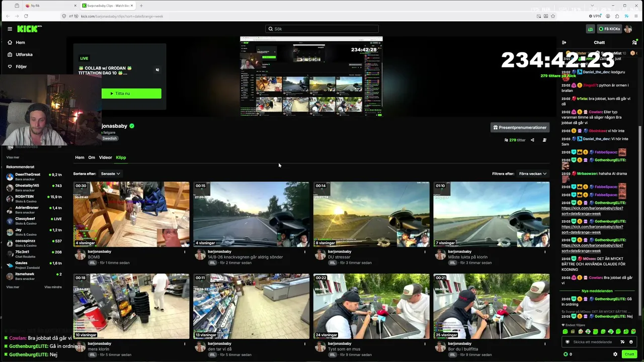Collapse the chat panel with arrow icon
Screen dimensions: 644x362
(564, 42)
